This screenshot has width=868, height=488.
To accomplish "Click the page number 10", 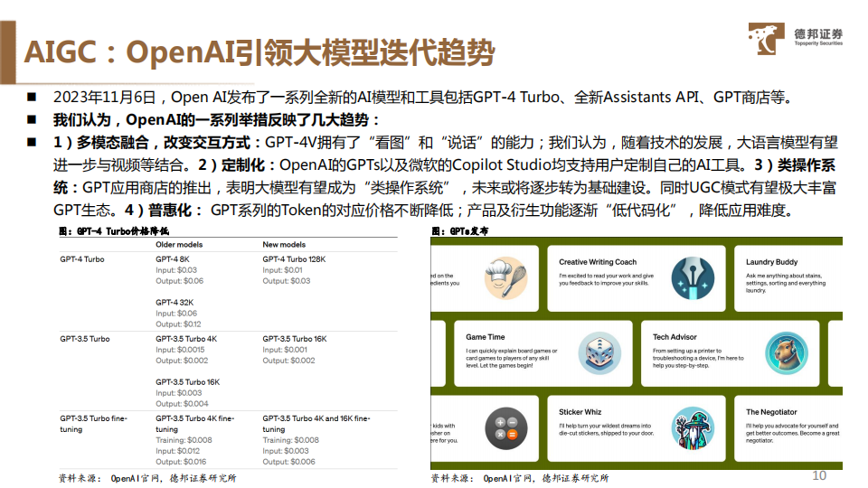I will [x=819, y=476].
